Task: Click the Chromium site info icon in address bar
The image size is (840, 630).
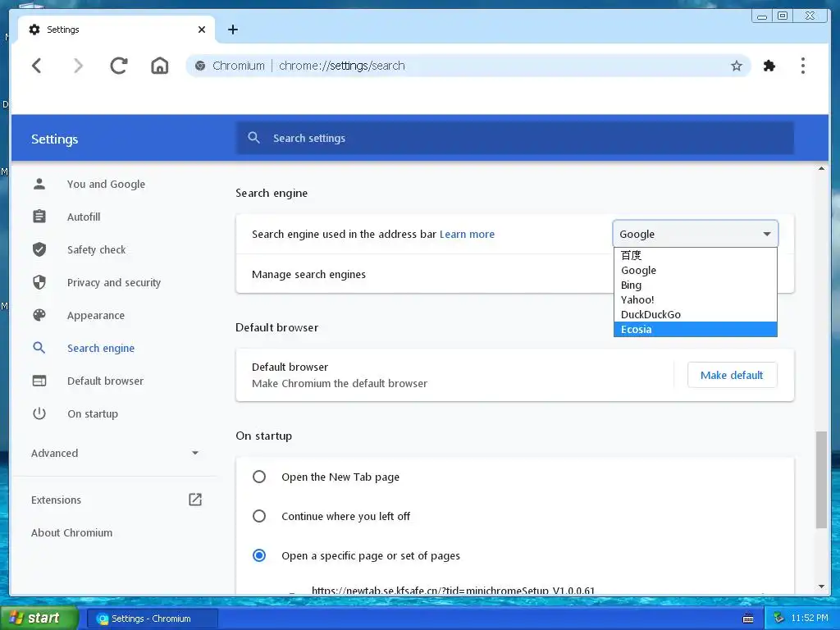Action: pyautogui.click(x=200, y=66)
